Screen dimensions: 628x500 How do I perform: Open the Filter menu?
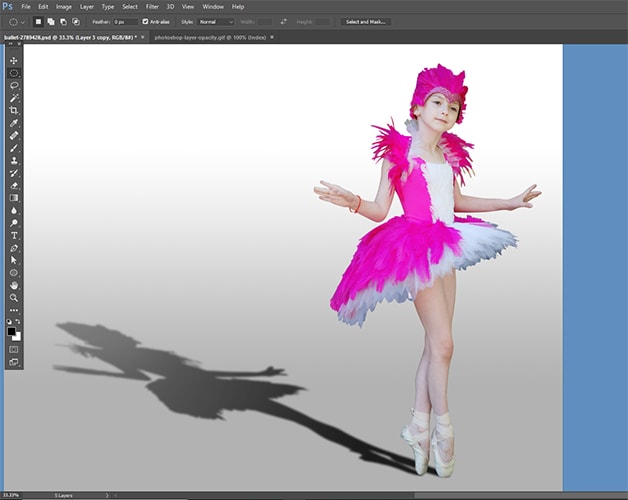tap(152, 6)
